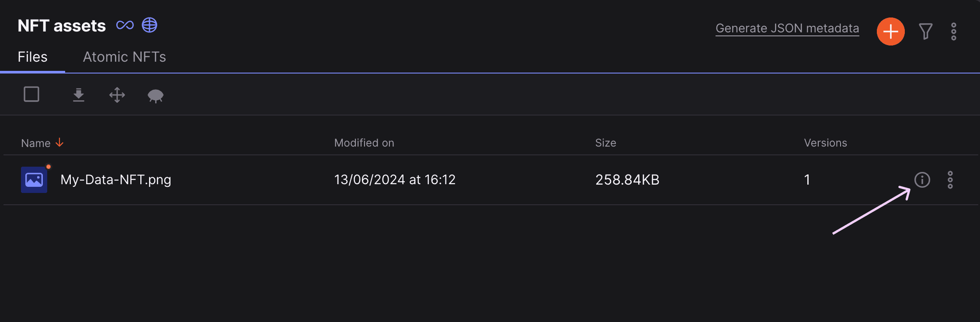This screenshot has width=980, height=322.
Task: Sort by the Modified on column
Action: click(364, 143)
